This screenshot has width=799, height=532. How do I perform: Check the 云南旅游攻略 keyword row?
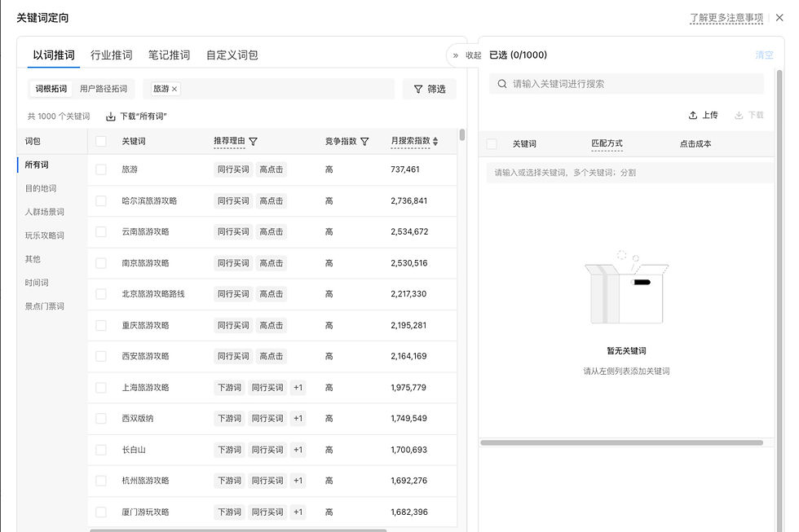pyautogui.click(x=99, y=232)
